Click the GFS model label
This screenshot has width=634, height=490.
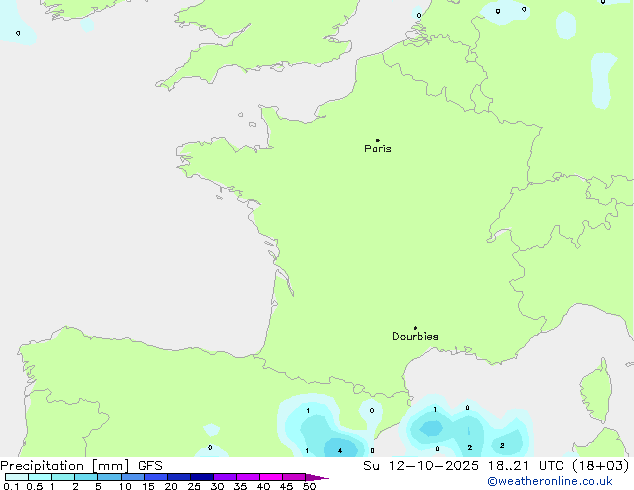pos(150,466)
